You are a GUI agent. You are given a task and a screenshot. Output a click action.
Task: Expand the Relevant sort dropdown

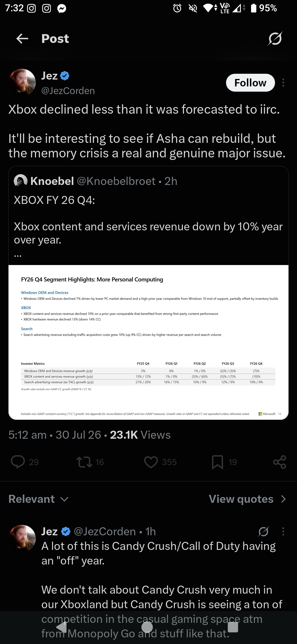[38, 499]
